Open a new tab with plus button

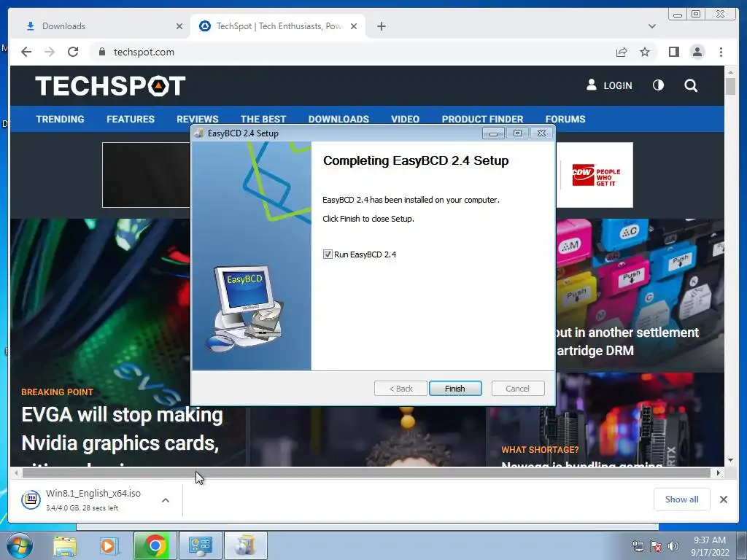tap(381, 26)
